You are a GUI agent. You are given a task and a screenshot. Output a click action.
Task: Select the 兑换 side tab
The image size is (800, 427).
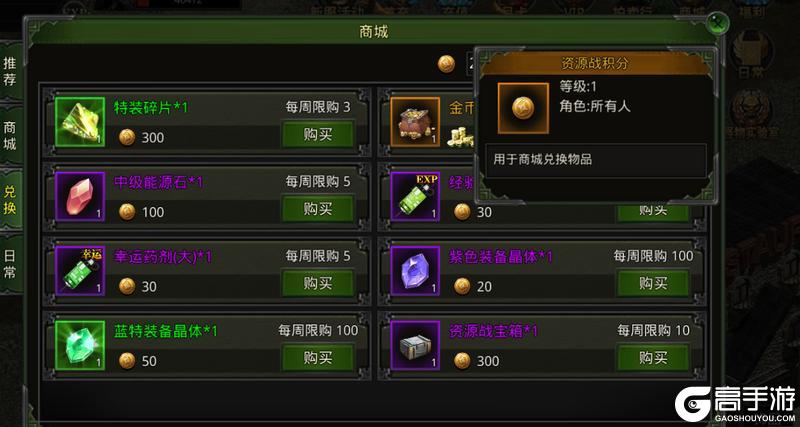coord(10,200)
